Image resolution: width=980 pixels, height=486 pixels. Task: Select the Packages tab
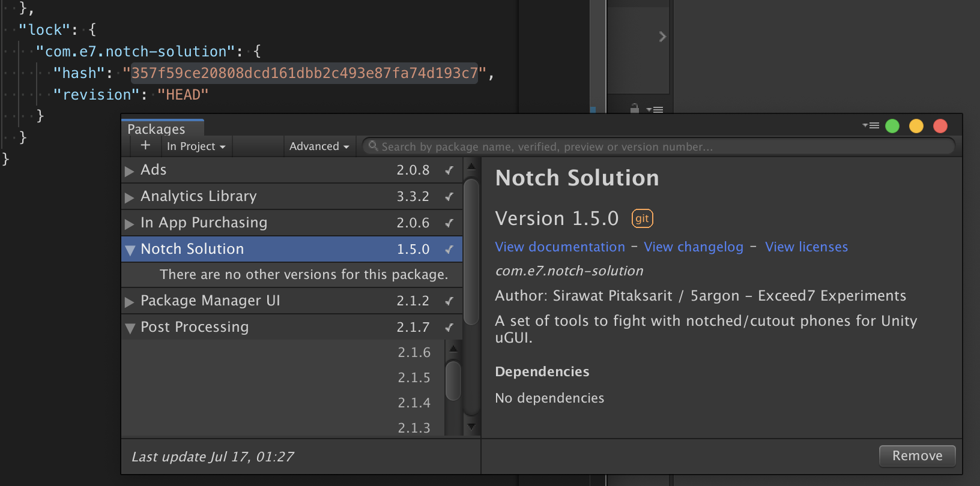coord(157,129)
